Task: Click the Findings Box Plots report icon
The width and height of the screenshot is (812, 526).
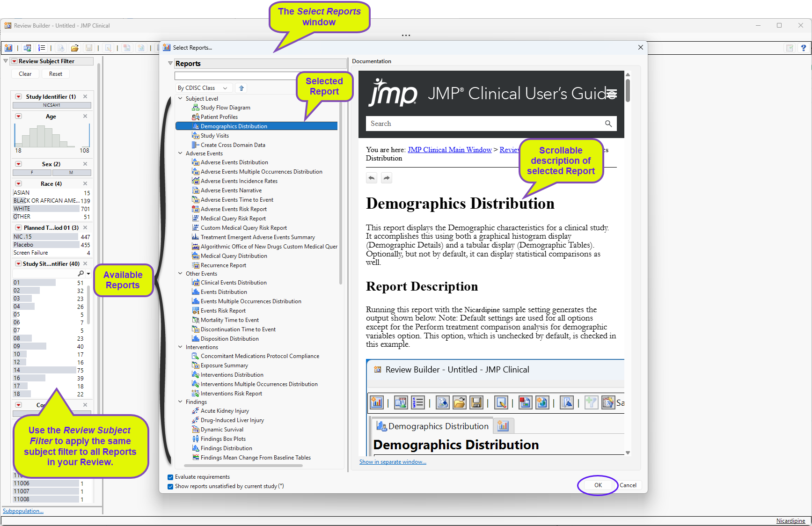Action: 196,439
